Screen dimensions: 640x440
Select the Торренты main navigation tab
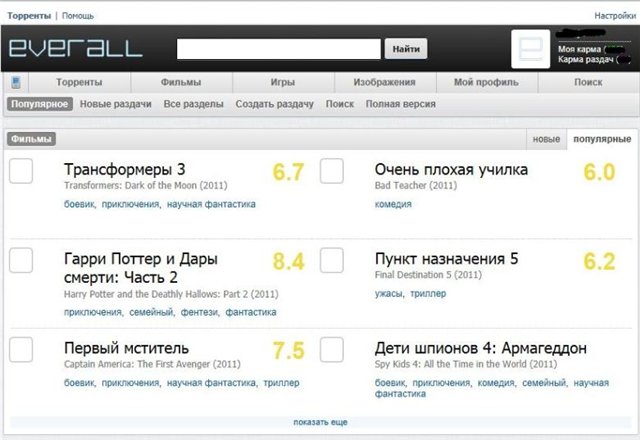tap(79, 82)
